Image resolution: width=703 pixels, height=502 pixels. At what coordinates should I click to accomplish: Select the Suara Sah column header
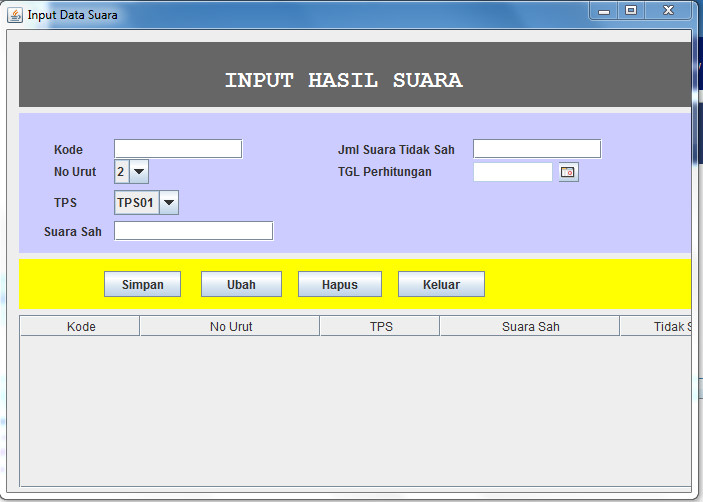tap(530, 326)
